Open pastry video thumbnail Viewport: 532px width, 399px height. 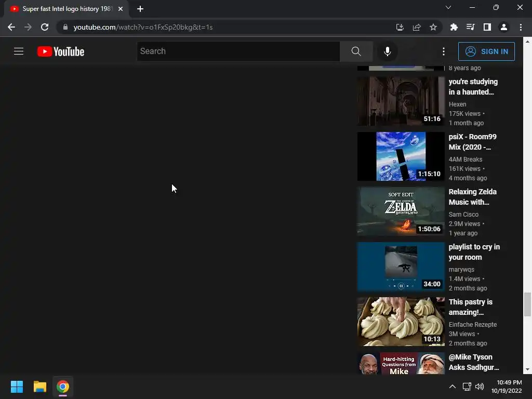coord(401,322)
